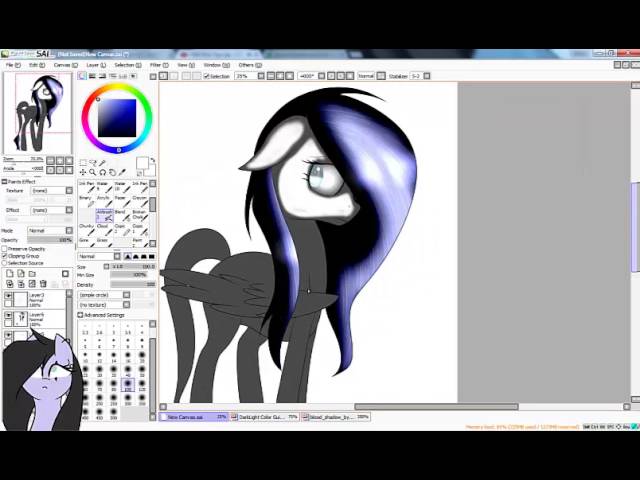The image size is (640, 480).
Task: Select brush size preset 14
Action: [x=113, y=357]
